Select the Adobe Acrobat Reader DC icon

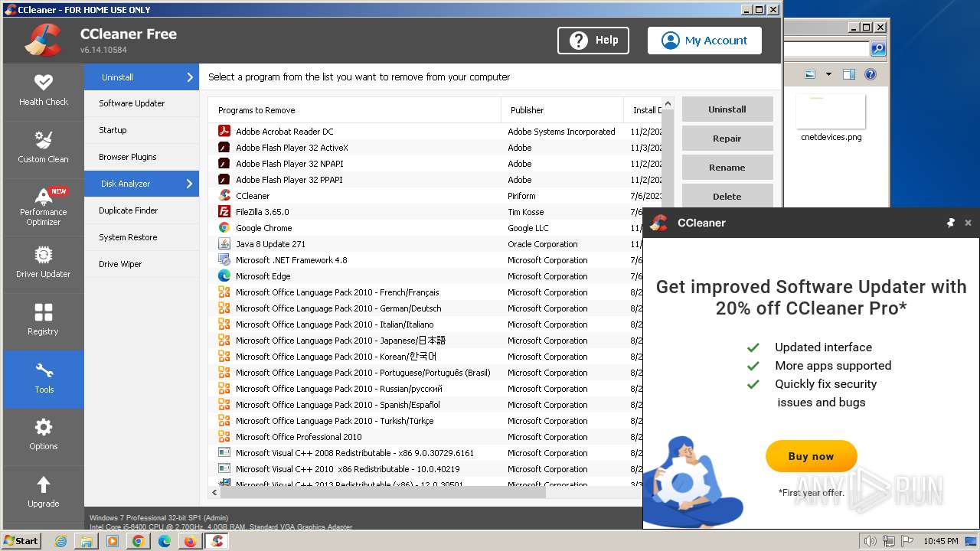(x=224, y=131)
